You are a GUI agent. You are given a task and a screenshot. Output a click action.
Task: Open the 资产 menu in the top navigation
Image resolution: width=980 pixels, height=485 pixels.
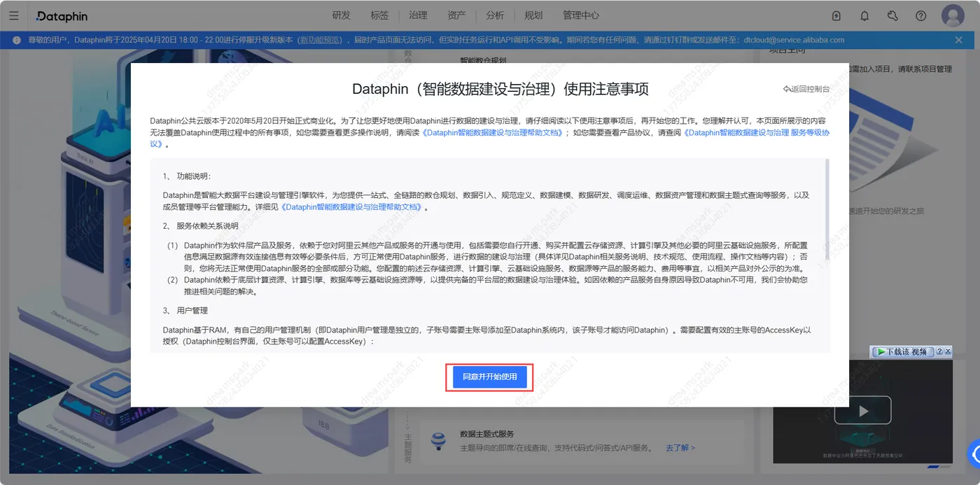[456, 15]
